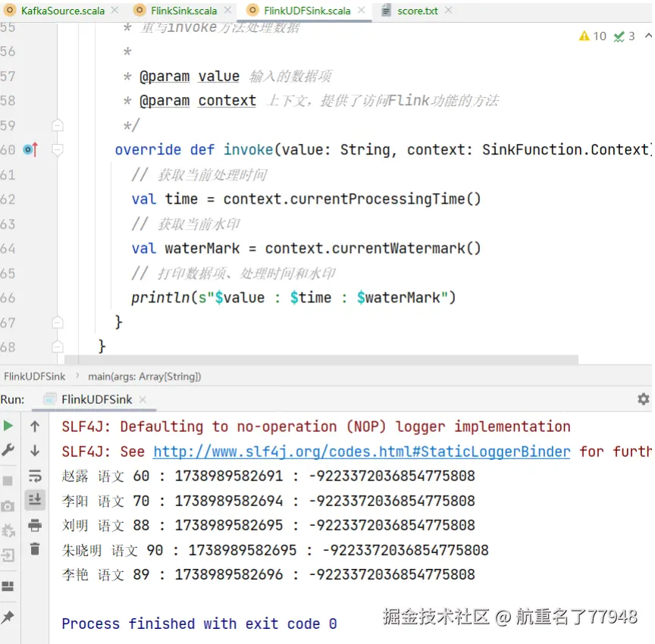This screenshot has width=655, height=644.
Task: Open the slf4j.org StaticLoggerBinder link
Action: (362, 452)
